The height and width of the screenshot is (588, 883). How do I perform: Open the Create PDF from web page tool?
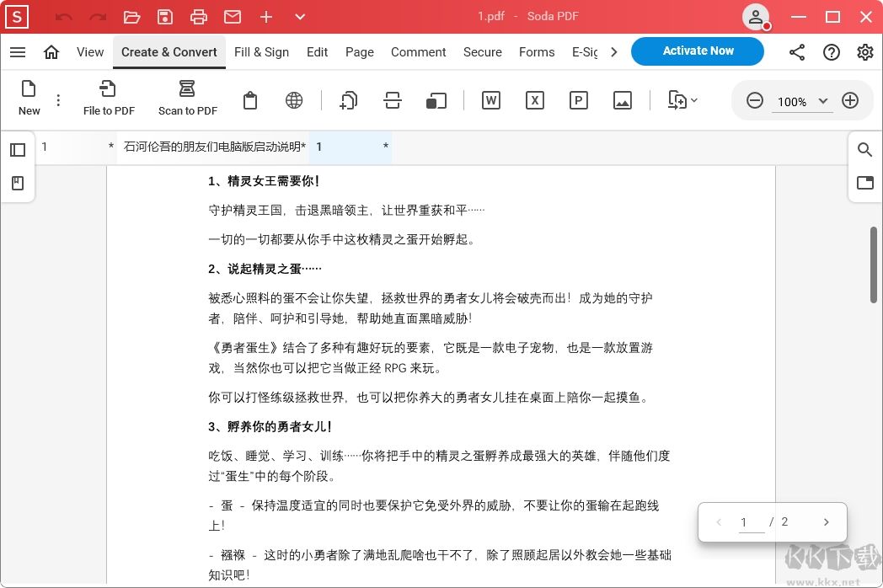click(x=293, y=100)
